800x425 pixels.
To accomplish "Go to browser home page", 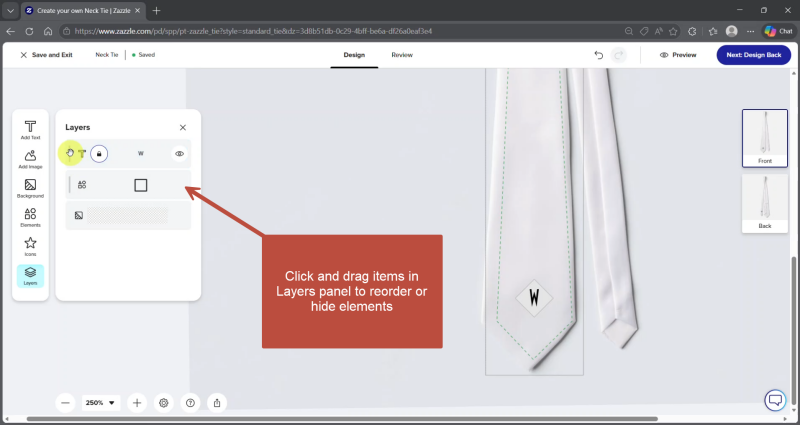I will point(48,31).
